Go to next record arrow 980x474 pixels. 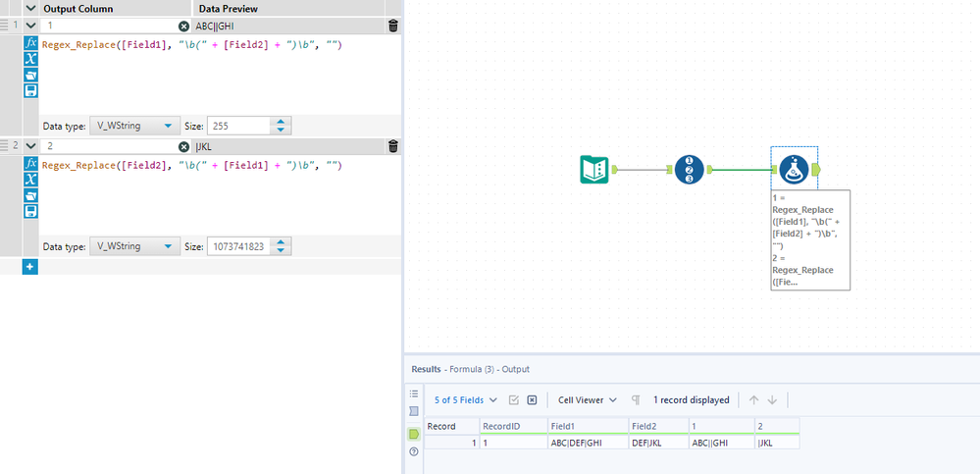pyautogui.click(x=772, y=400)
